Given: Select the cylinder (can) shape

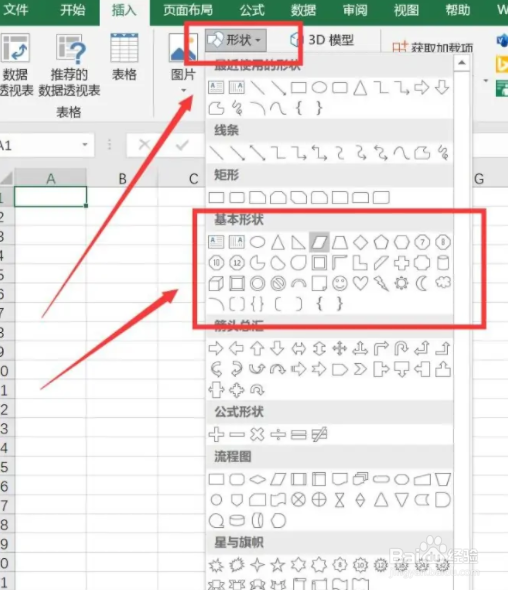Looking at the screenshot, I should click(x=443, y=263).
